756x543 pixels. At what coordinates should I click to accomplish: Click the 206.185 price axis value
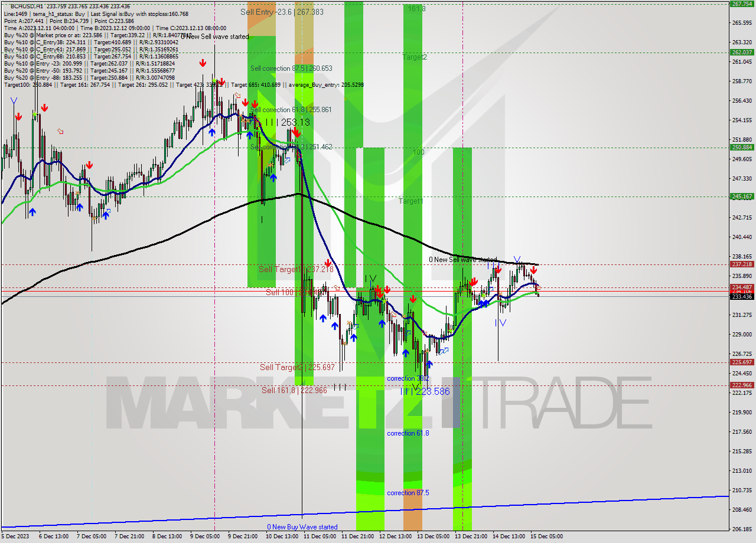742,529
